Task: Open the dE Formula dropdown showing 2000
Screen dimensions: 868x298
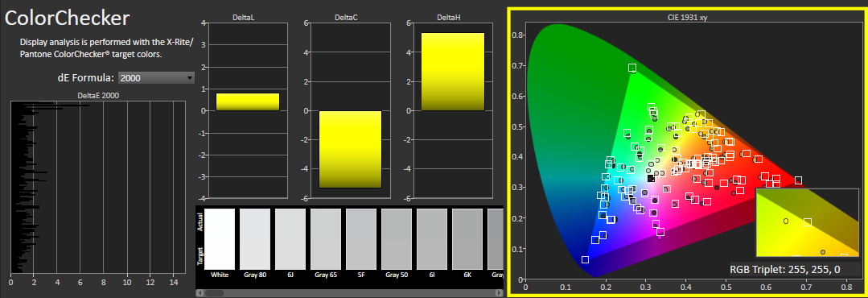Action: coord(157,78)
